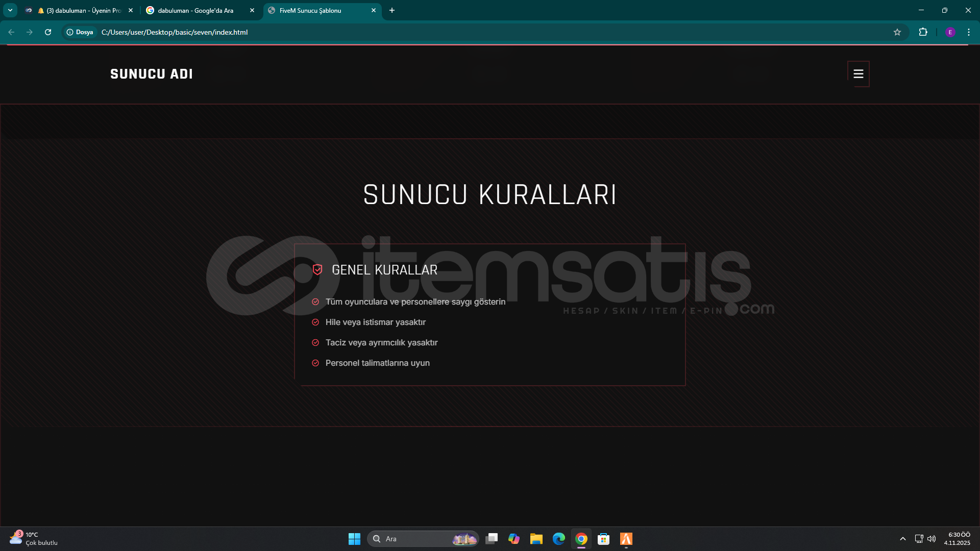The image size is (980, 551).
Task: Open a new browser tab
Action: point(392,10)
